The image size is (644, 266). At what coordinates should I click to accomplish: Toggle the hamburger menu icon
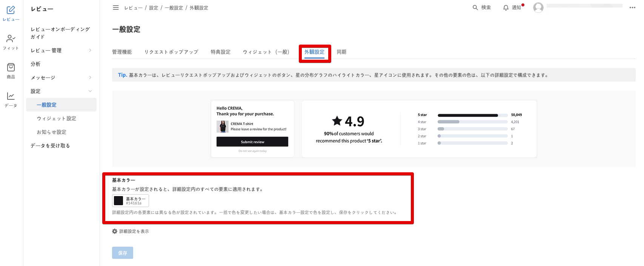[116, 8]
